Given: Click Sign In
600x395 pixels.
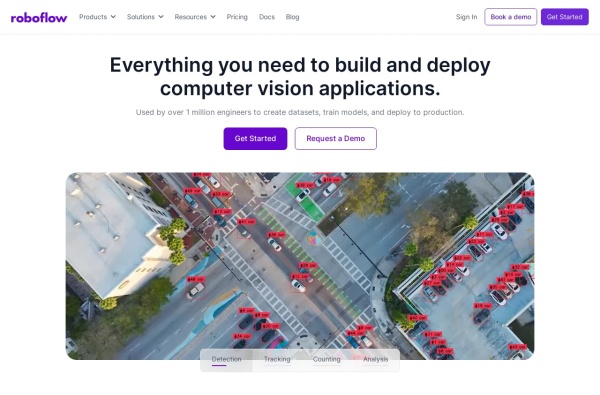Looking at the screenshot, I should coord(466,17).
